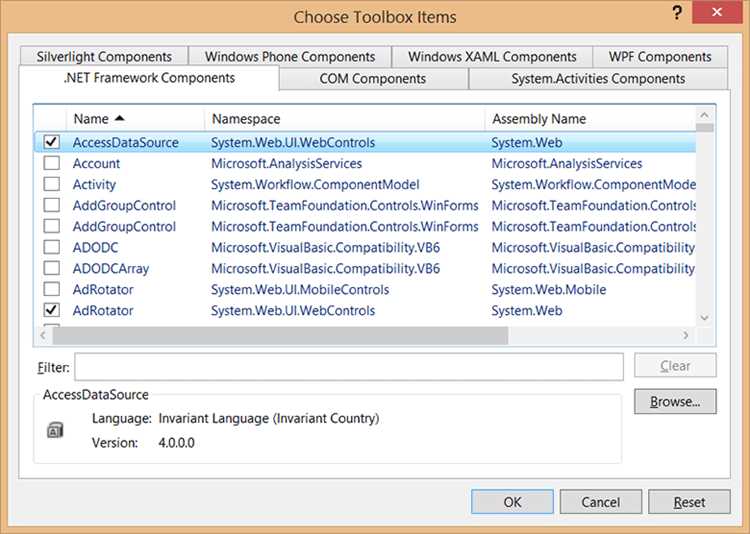The image size is (750, 534).
Task: Select the Silverlight Components tab
Action: [x=105, y=57]
